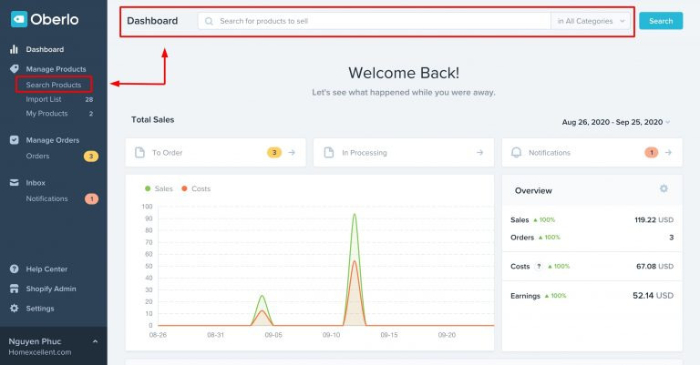Click in the product search field
The image size is (700, 365).
[x=375, y=21]
